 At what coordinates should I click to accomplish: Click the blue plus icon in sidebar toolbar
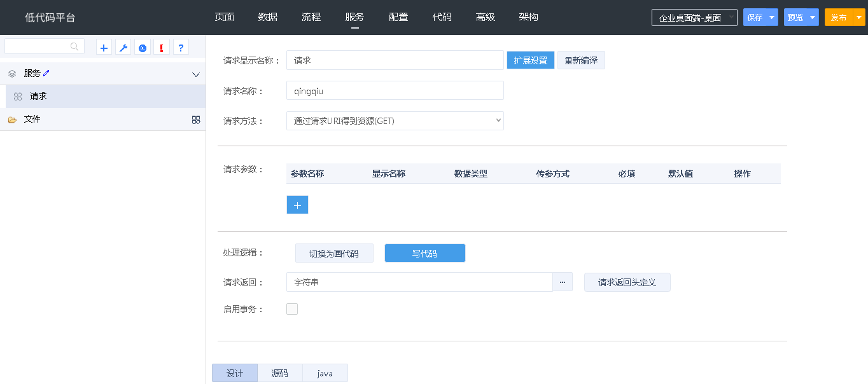pos(104,48)
